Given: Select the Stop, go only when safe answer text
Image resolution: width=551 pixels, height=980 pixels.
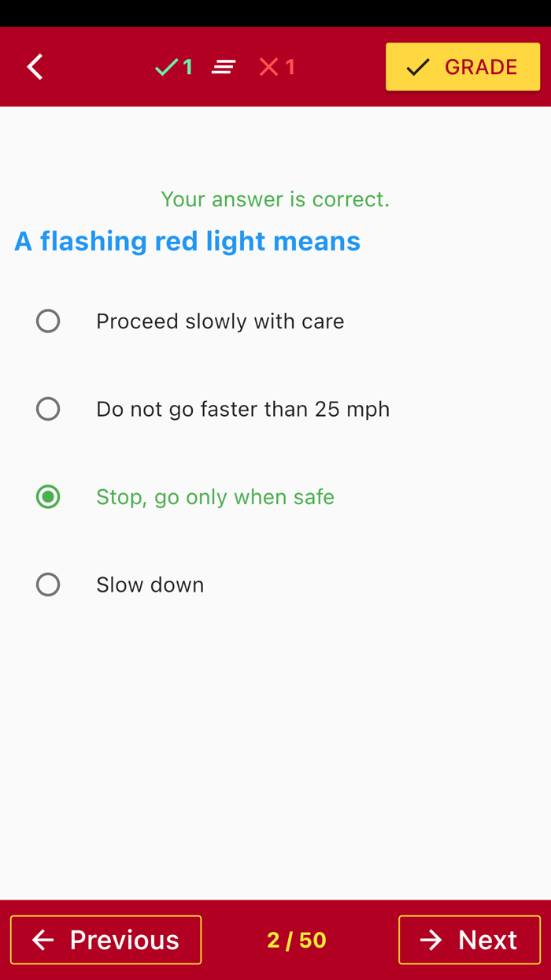Looking at the screenshot, I should [x=215, y=497].
